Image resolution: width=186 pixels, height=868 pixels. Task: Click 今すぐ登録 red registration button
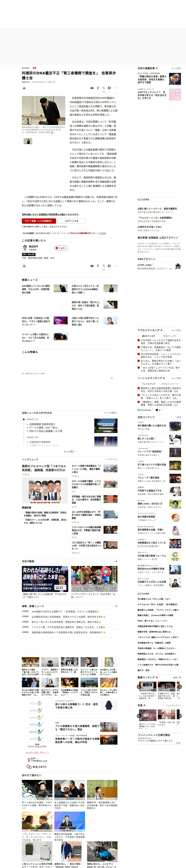point(39,221)
